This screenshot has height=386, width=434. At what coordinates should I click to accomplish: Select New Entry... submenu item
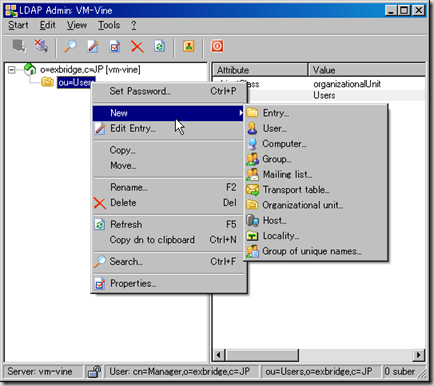point(316,113)
